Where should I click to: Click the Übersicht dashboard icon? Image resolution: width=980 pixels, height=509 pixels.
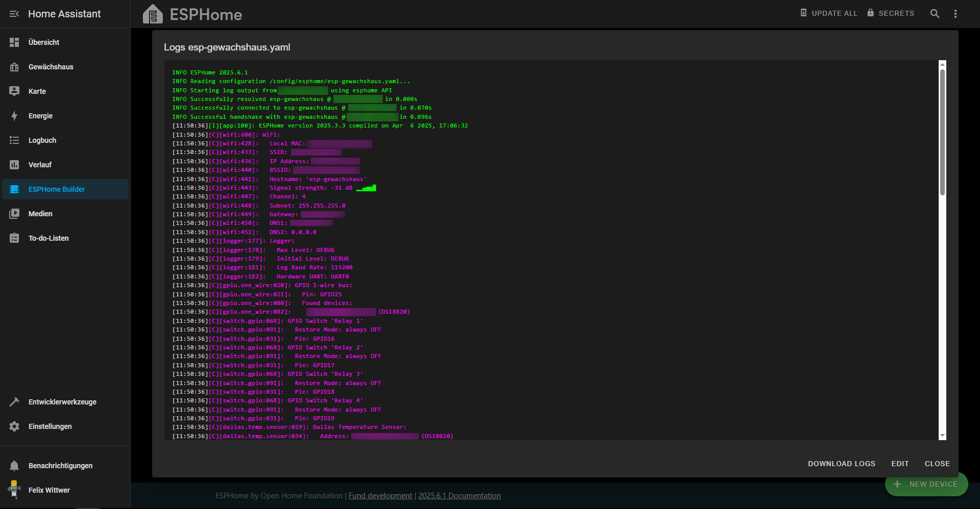[14, 42]
